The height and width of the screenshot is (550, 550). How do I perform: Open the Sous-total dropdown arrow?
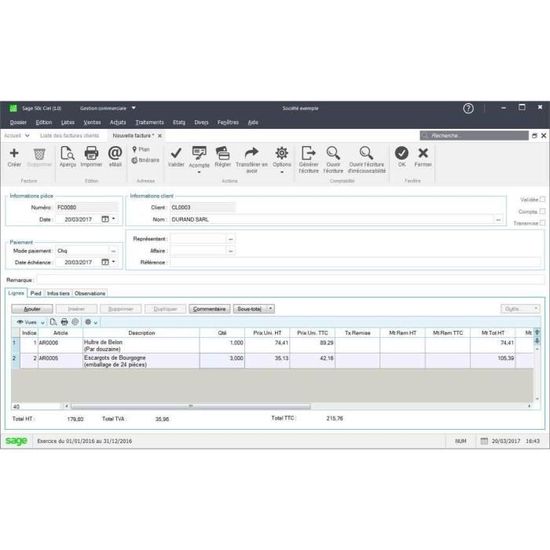pyautogui.click(x=270, y=309)
